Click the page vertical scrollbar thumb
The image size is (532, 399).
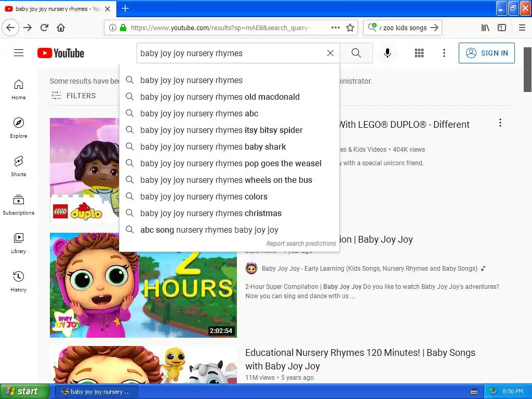pyautogui.click(x=527, y=70)
